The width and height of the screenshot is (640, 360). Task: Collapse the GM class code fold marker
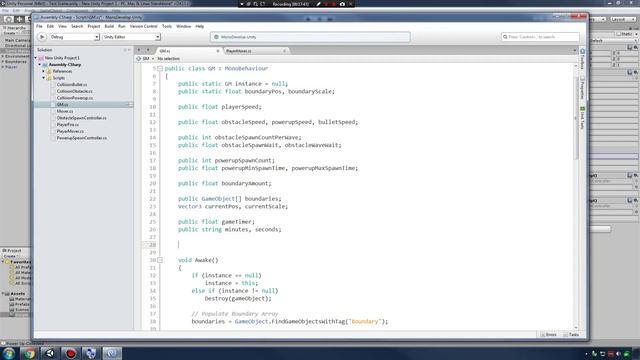[x=160, y=69]
